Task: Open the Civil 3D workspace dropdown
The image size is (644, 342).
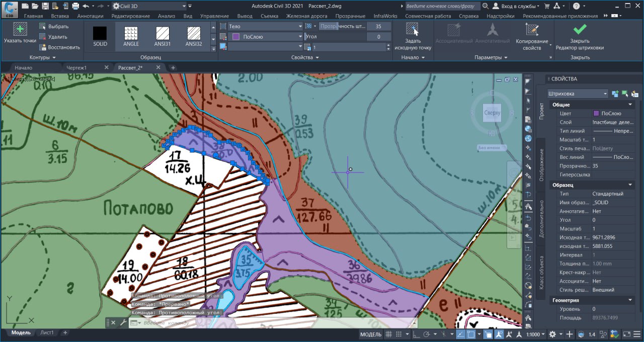Action: 149,6
